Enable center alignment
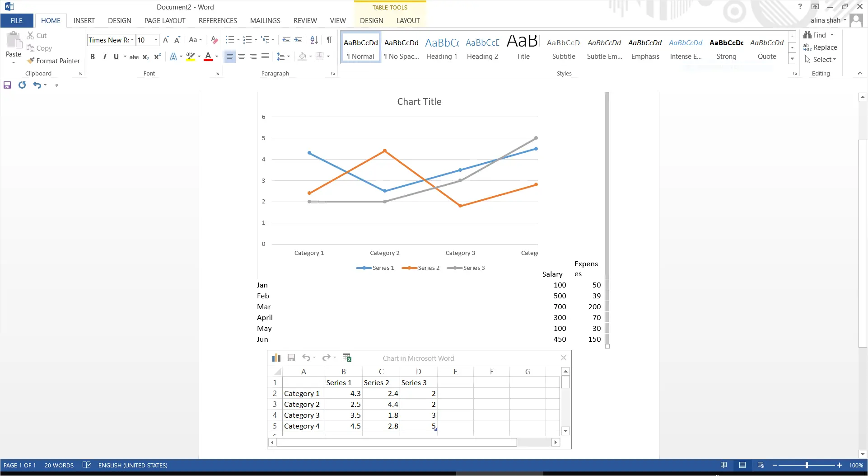868x476 pixels. click(x=242, y=57)
